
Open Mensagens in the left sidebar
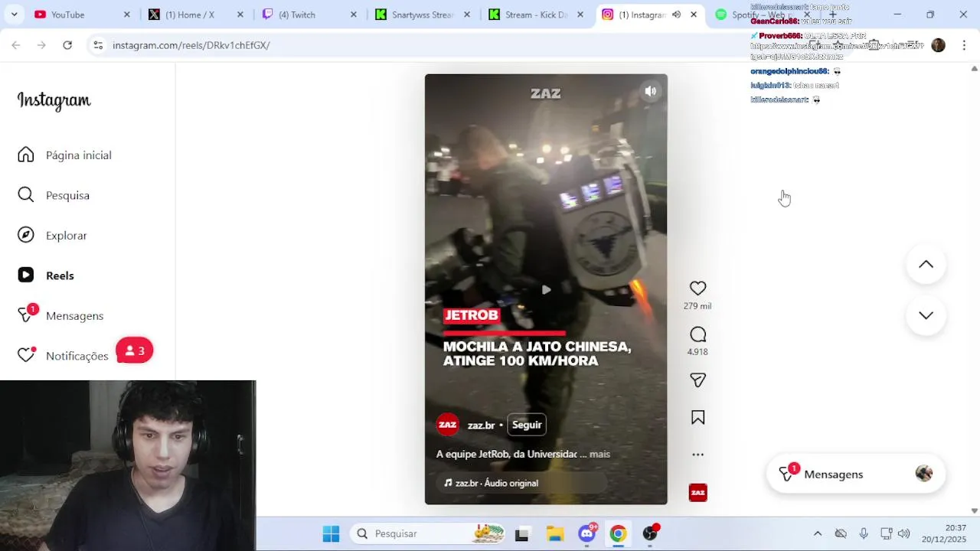(60, 315)
